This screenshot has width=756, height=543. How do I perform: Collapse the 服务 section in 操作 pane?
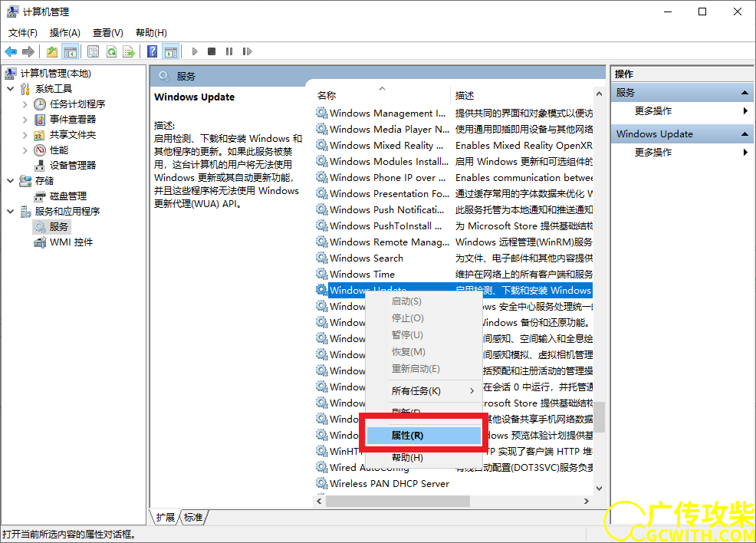click(x=744, y=93)
